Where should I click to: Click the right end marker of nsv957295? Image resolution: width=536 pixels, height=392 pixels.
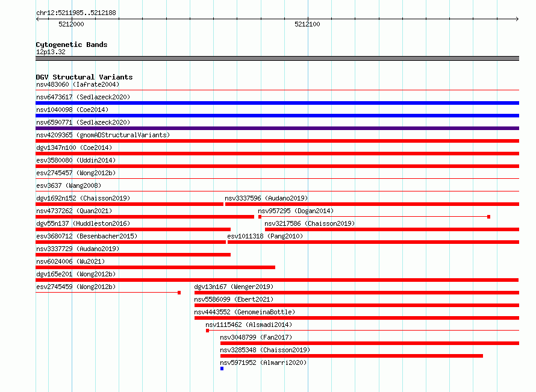[489, 217]
